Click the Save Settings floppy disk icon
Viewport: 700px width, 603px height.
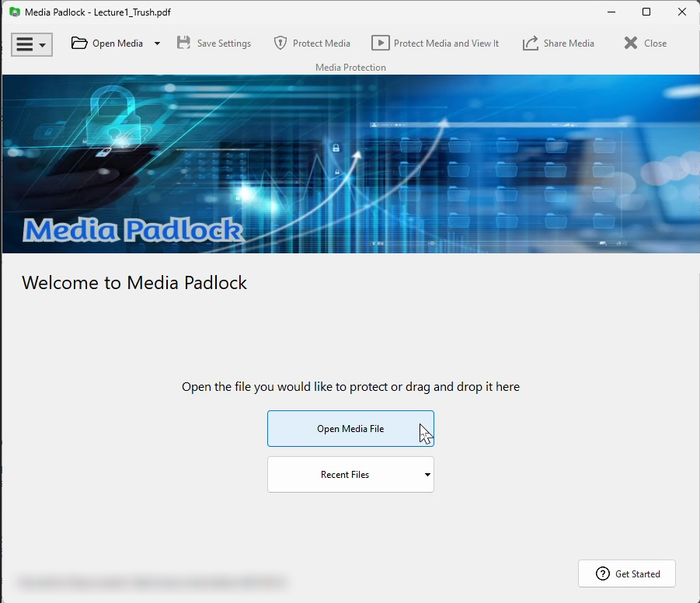coord(184,44)
